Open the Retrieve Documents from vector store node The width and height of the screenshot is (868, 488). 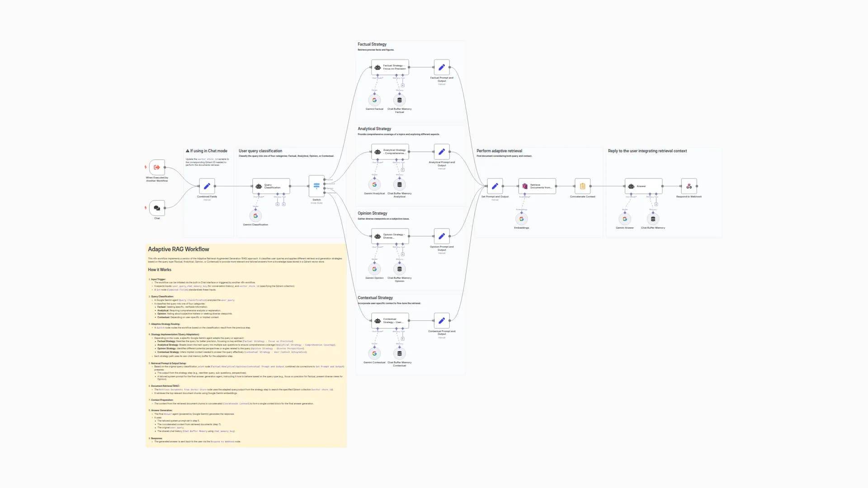(537, 186)
